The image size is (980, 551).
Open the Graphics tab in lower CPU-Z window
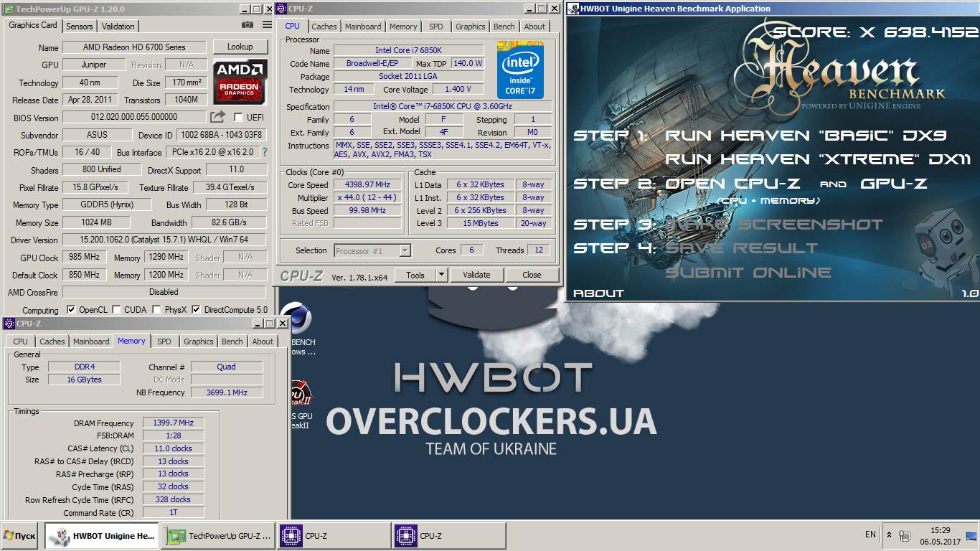tap(199, 342)
